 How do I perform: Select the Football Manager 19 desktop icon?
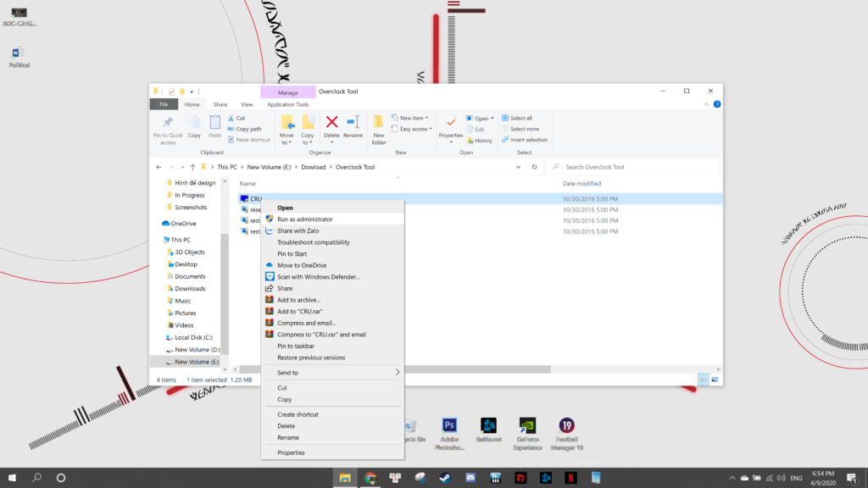tap(566, 435)
